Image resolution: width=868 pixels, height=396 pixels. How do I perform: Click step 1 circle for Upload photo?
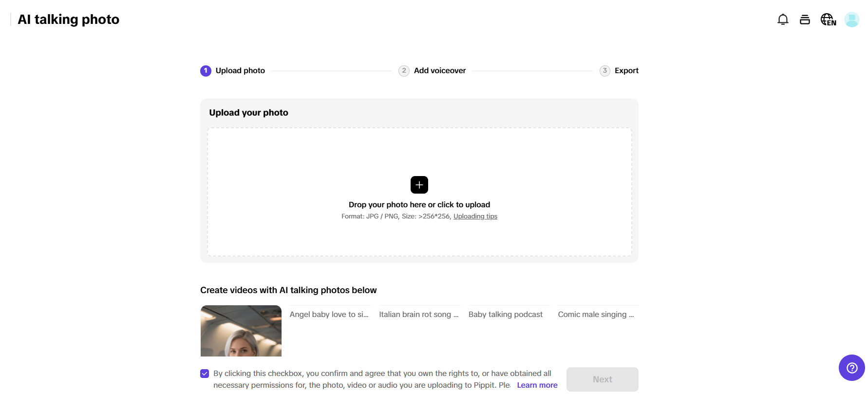pos(206,71)
